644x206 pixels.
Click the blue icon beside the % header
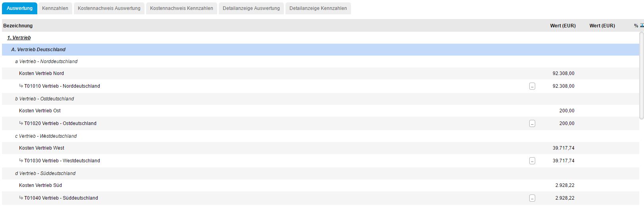(x=642, y=25)
